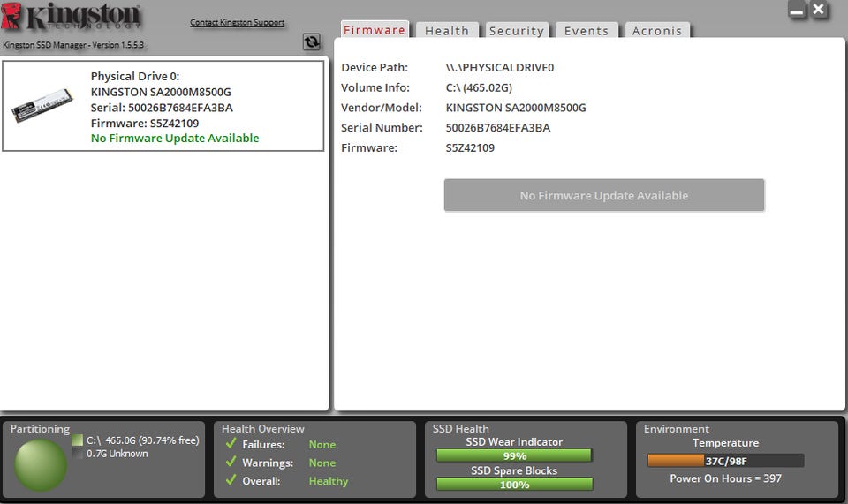Click the Firmware S5Z42109 value in details panel
This screenshot has height=504, width=848.
coord(470,147)
